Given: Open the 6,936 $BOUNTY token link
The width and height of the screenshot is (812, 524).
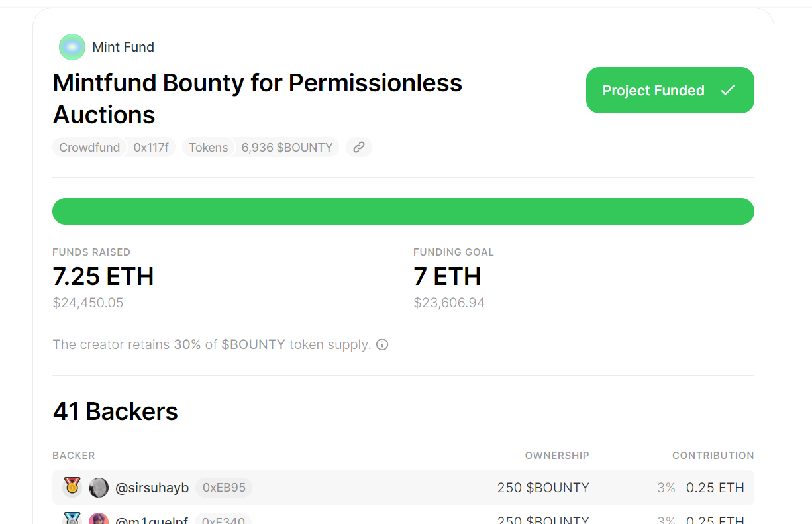Looking at the screenshot, I should click(287, 147).
